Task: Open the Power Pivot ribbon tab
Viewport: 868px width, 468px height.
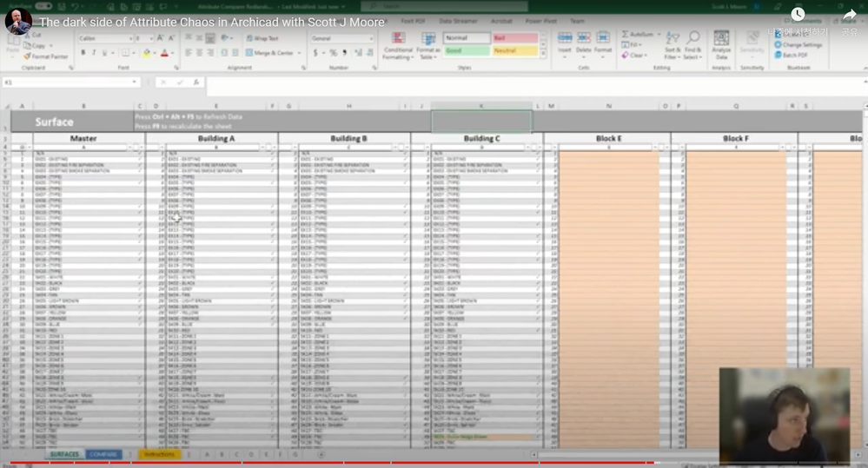Action: pyautogui.click(x=541, y=21)
